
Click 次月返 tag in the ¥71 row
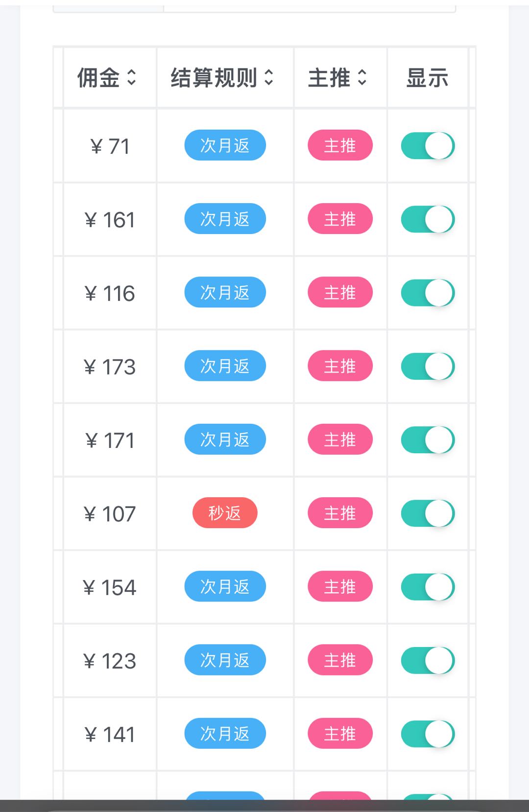225,145
